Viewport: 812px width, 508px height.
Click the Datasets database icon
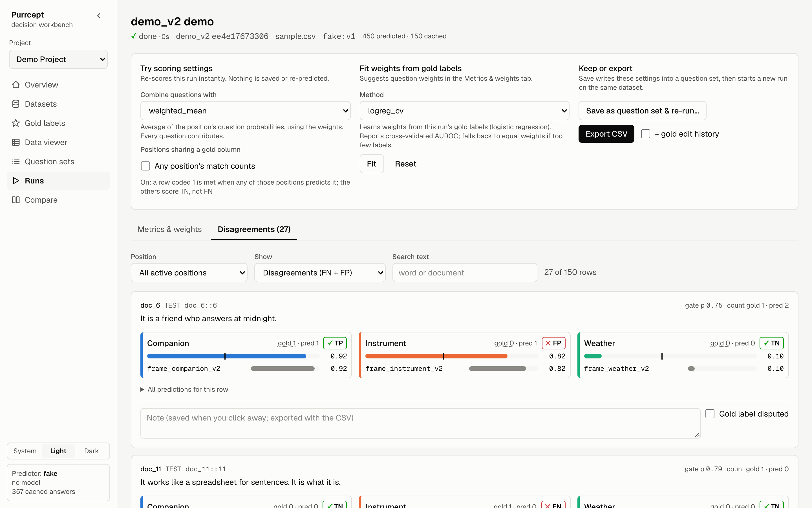16,104
